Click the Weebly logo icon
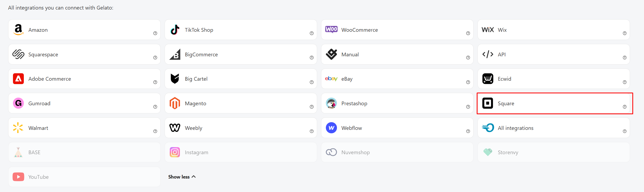The width and height of the screenshot is (644, 192). (x=175, y=128)
